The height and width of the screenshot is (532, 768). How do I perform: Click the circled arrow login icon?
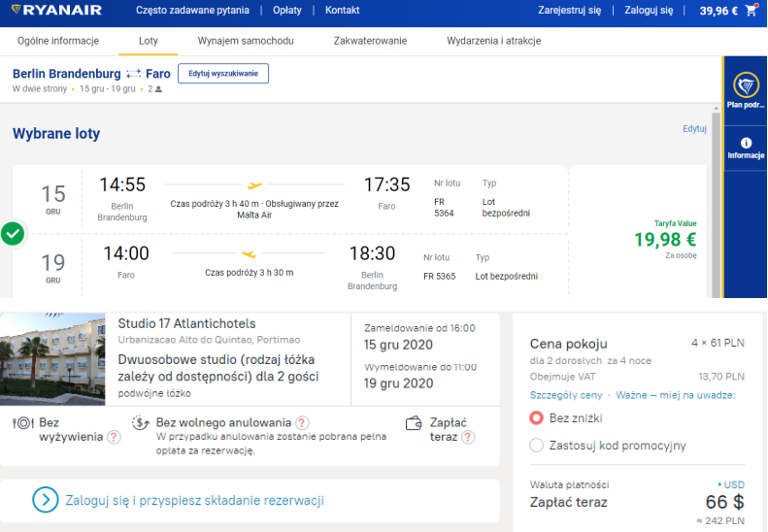point(45,500)
